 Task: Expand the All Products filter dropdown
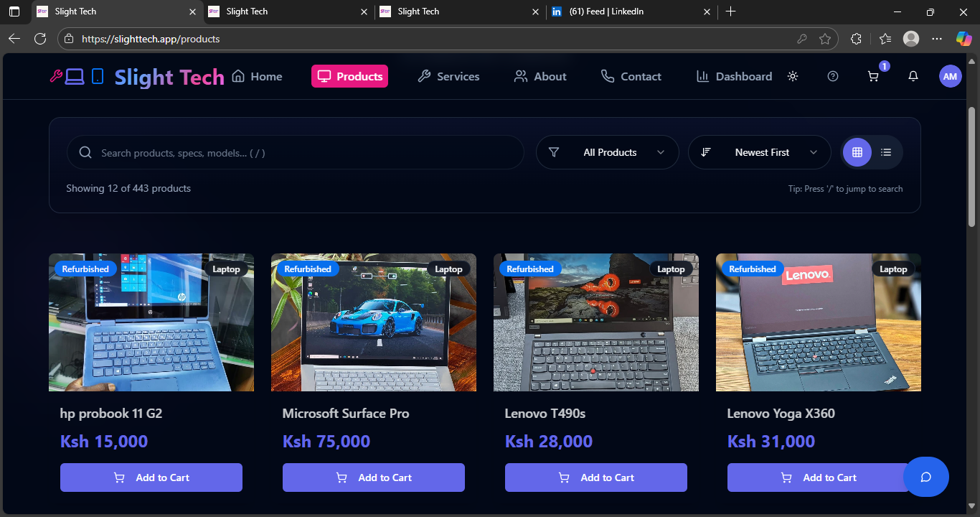click(x=608, y=152)
